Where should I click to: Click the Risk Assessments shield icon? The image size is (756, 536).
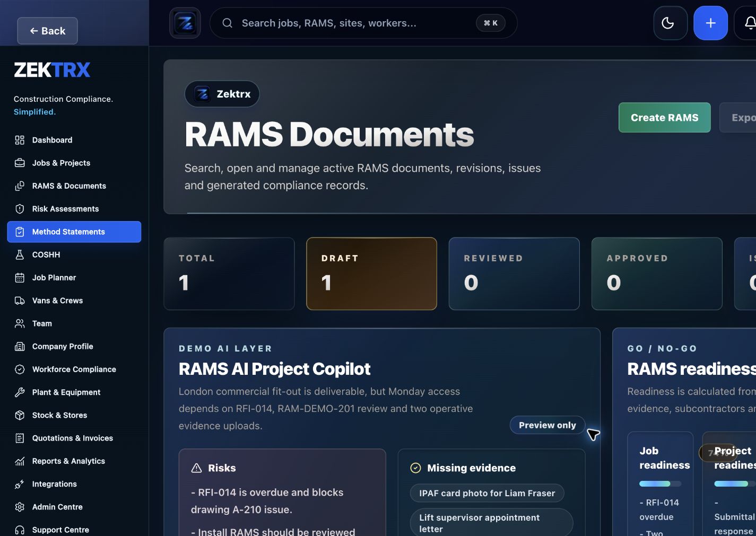[x=20, y=209]
